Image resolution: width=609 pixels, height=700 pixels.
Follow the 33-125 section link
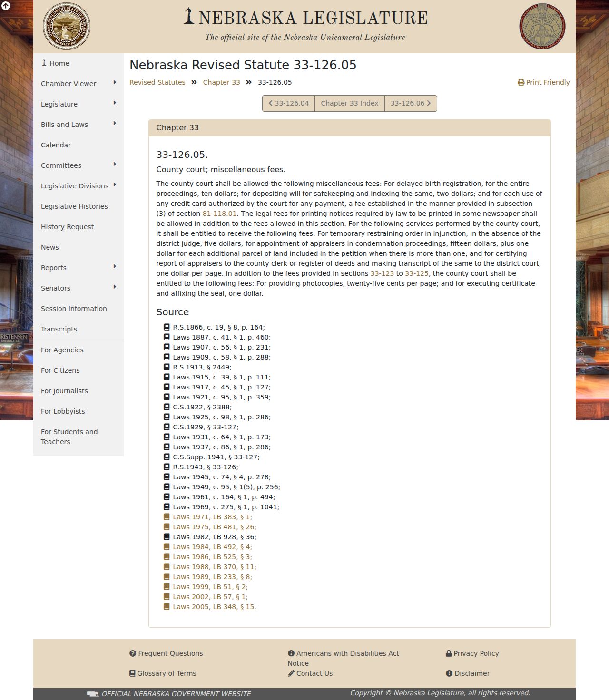click(x=417, y=273)
